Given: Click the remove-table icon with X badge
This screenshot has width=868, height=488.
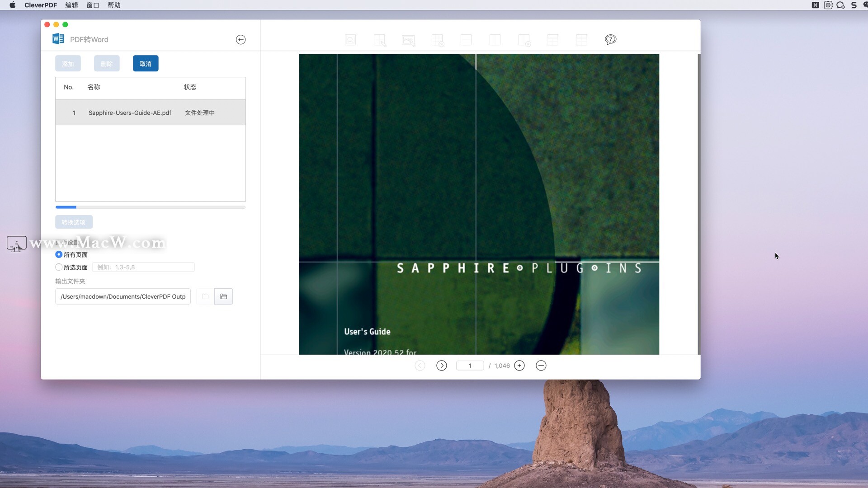Looking at the screenshot, I should pyautogui.click(x=438, y=40).
